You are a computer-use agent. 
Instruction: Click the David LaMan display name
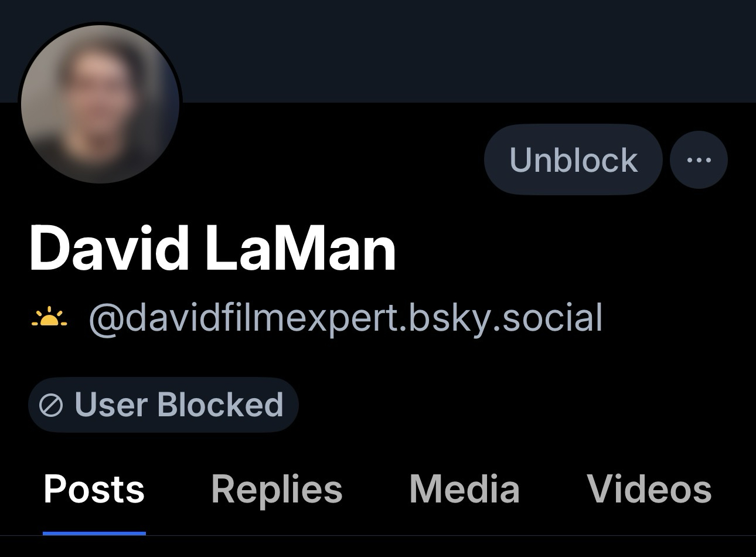[x=213, y=249]
